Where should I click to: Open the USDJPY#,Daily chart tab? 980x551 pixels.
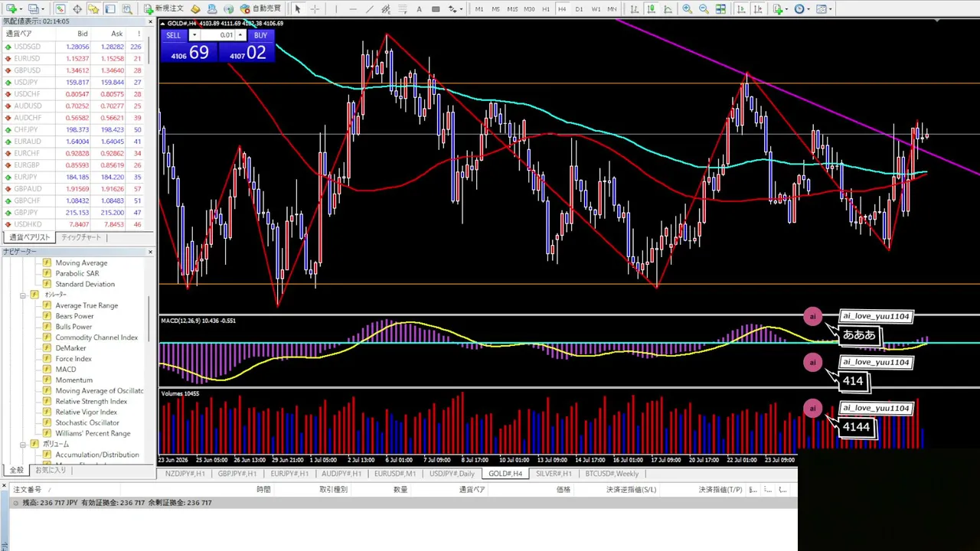coord(452,474)
